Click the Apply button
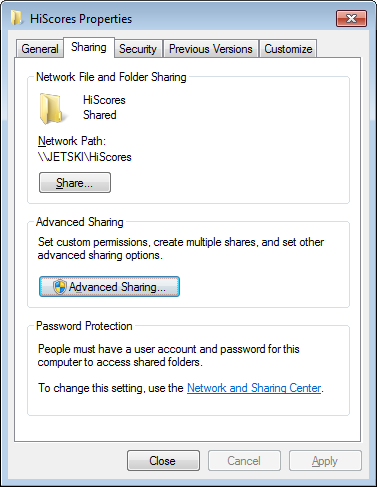Viewport: 377px width, 487px height. tap(325, 461)
